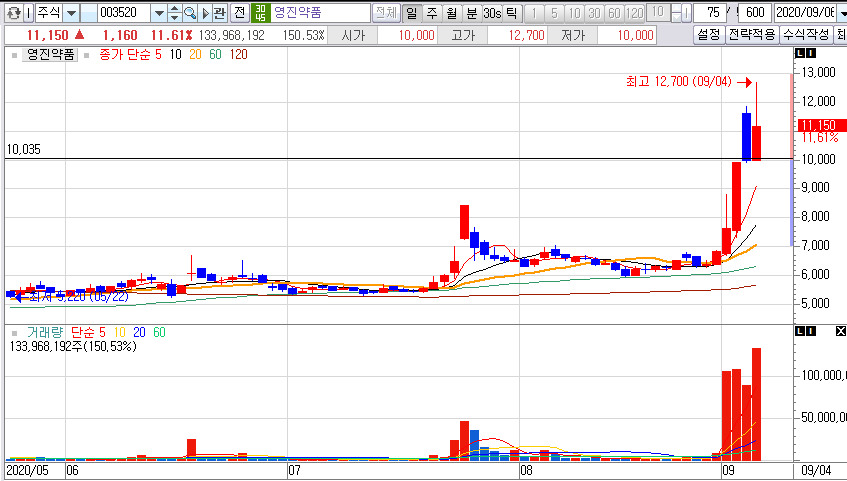
Task: Switch to minute chart with 분
Action: (x=472, y=13)
